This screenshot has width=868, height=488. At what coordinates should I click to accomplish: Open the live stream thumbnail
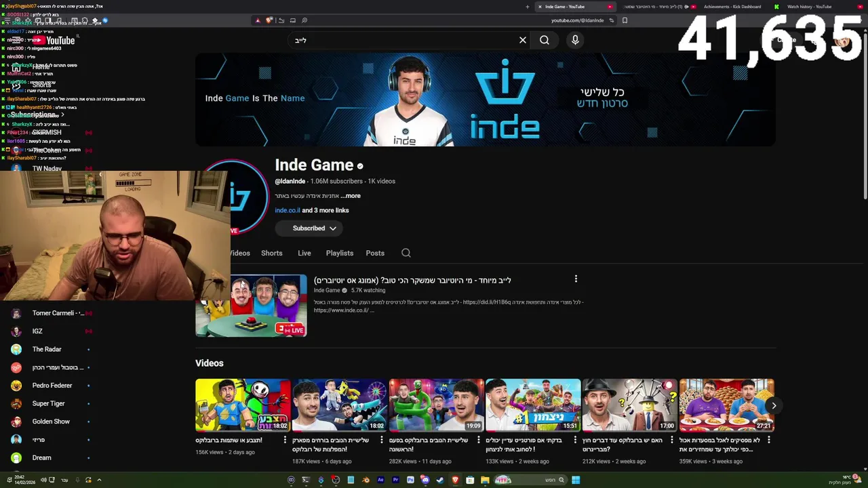click(x=251, y=306)
